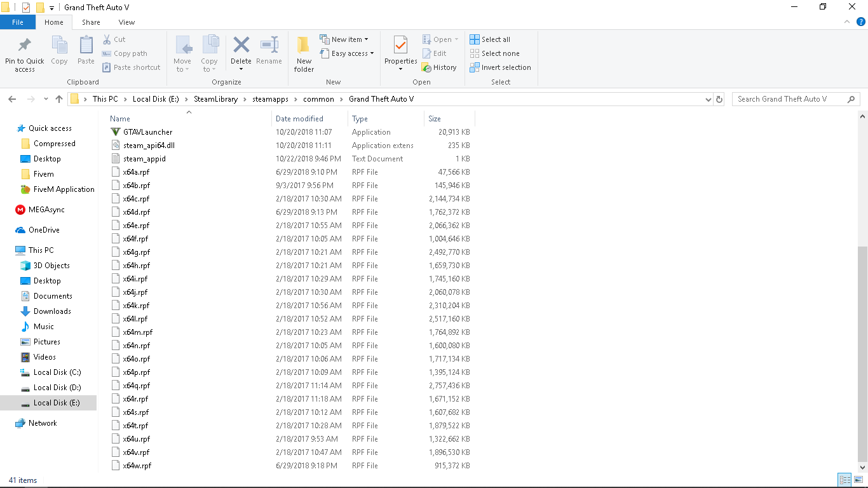Open the Easy access dropdown

(347, 53)
